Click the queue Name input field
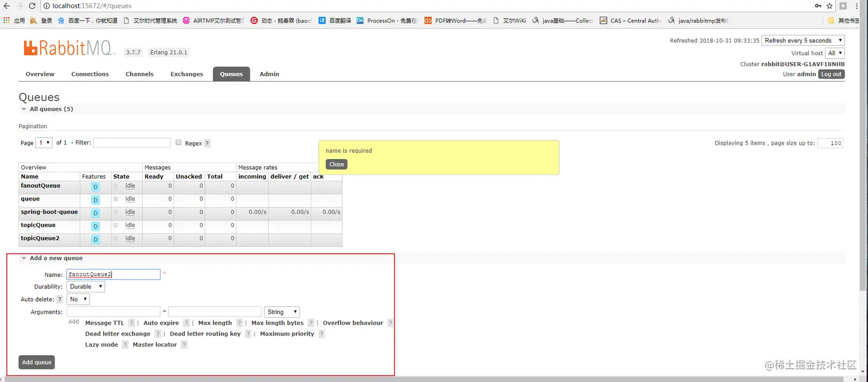This screenshot has width=868, height=382. 114,275
